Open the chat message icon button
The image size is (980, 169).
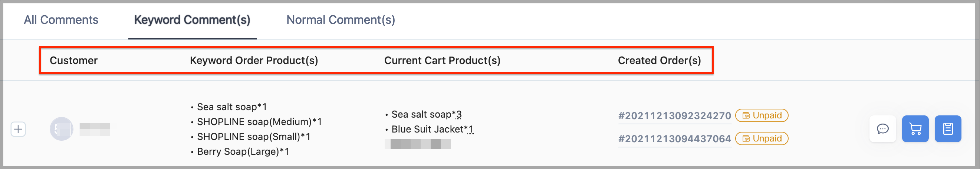(882, 129)
